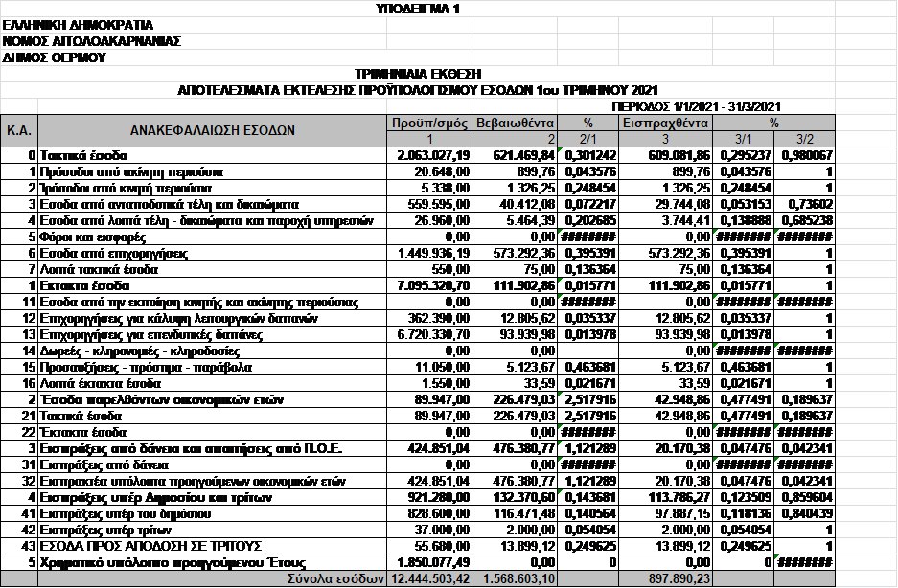The image size is (898, 588).
Task: Click the 2.063.027,19 budget cell
Action: [x=430, y=155]
